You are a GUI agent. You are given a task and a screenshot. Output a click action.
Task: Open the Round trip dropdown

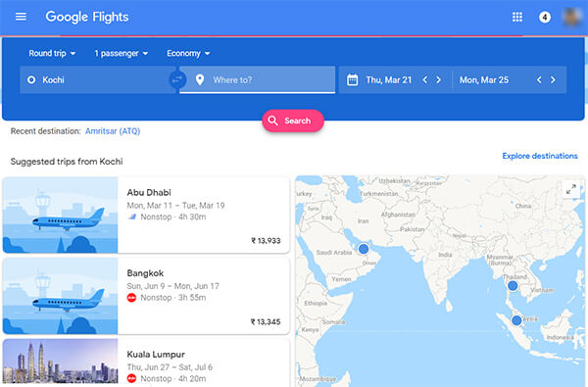(52, 53)
